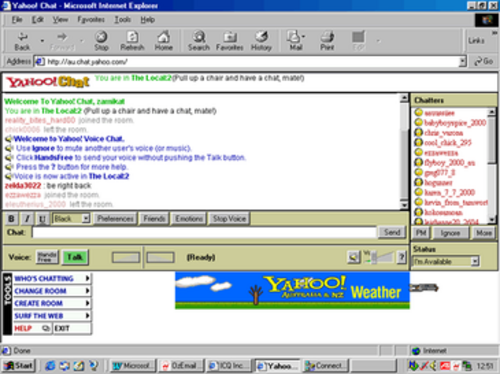Open the View menu
Screen dimensions: 500x374
click(x=60, y=20)
